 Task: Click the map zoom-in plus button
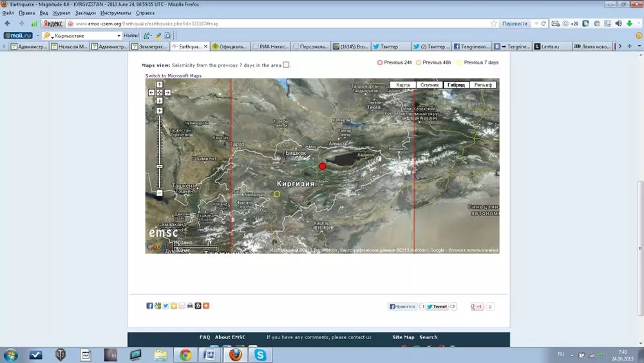pos(160,110)
